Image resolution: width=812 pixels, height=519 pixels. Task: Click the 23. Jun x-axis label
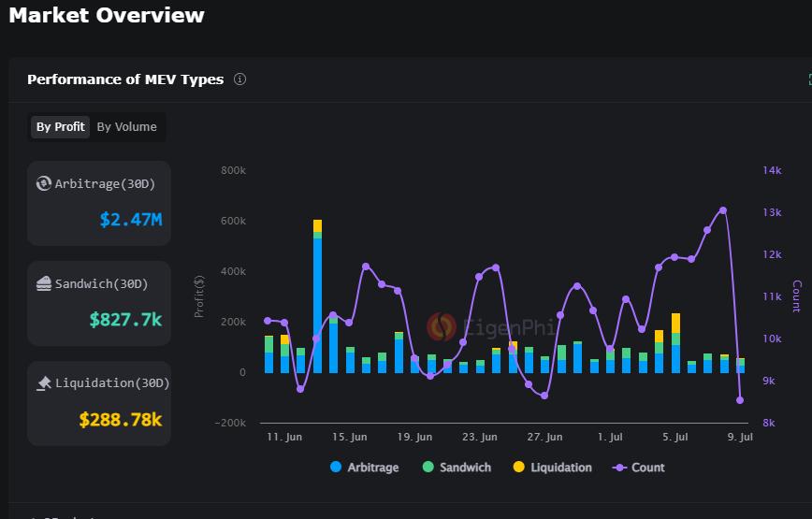pos(480,437)
